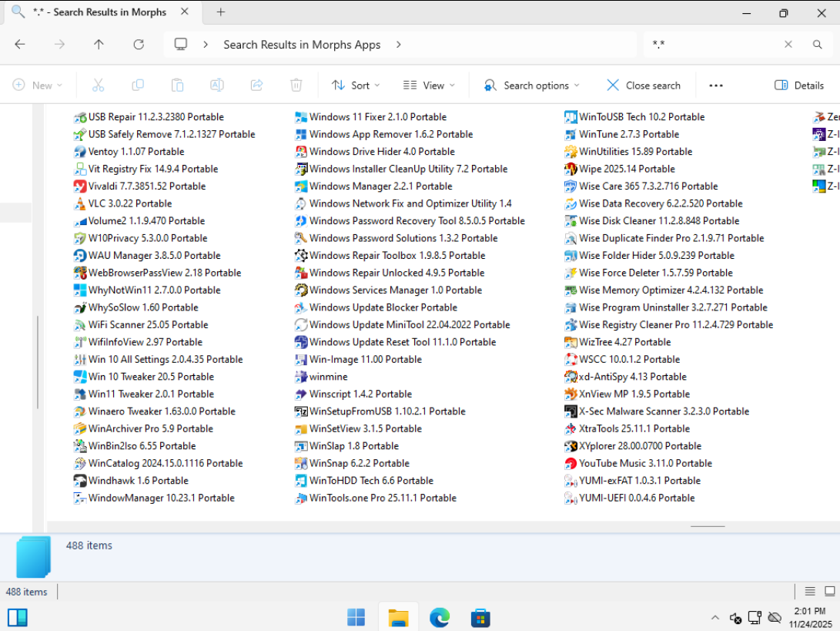Click the Delete trash icon in the toolbar
Viewport: 840px width, 631px height.
296,86
